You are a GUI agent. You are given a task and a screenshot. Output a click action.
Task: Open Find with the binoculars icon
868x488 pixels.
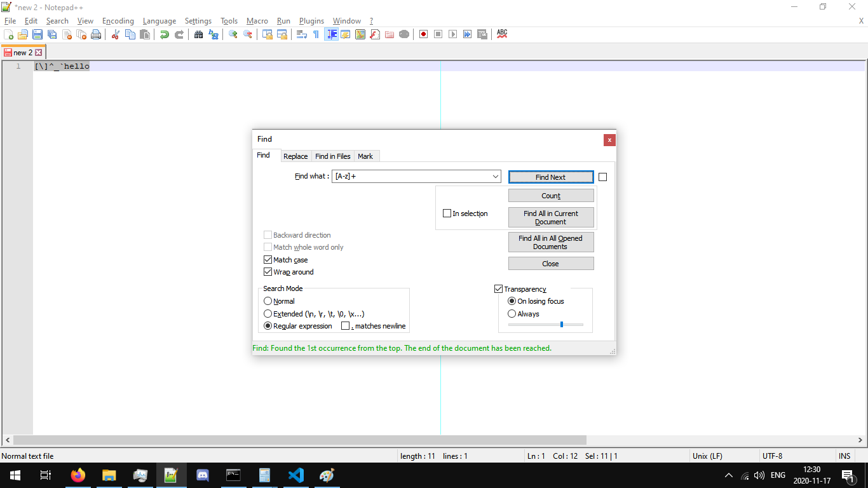[198, 34]
